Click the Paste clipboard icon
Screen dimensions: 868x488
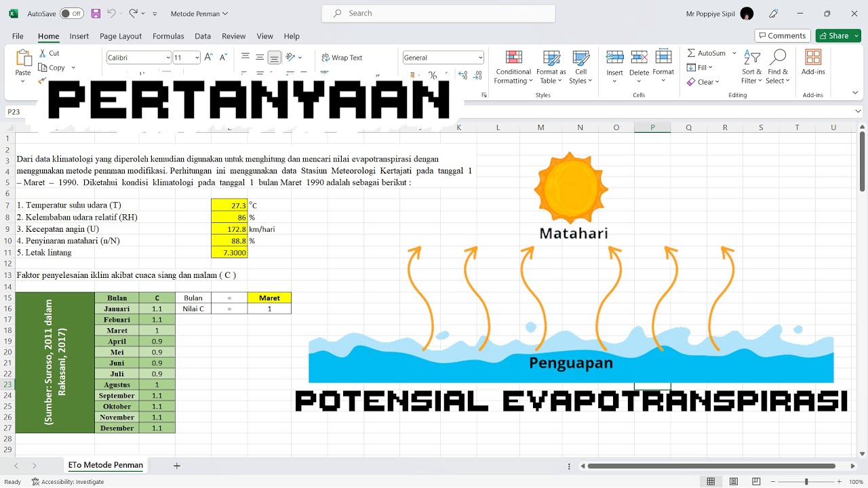pos(23,58)
